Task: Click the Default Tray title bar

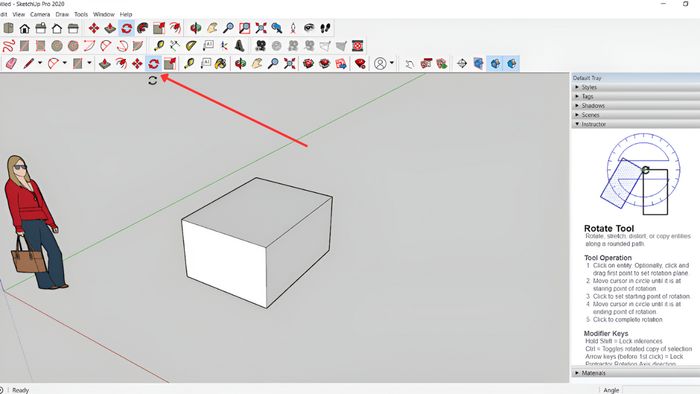Action: pos(636,78)
